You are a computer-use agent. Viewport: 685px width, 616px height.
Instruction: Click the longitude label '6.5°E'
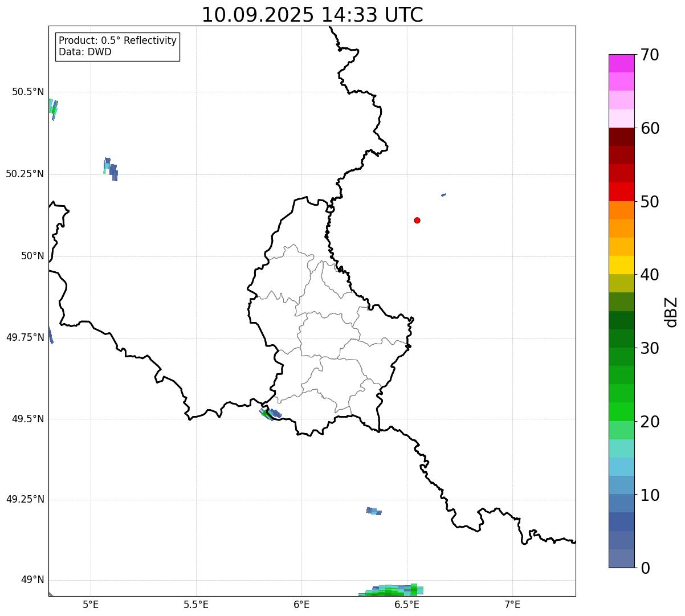407,604
